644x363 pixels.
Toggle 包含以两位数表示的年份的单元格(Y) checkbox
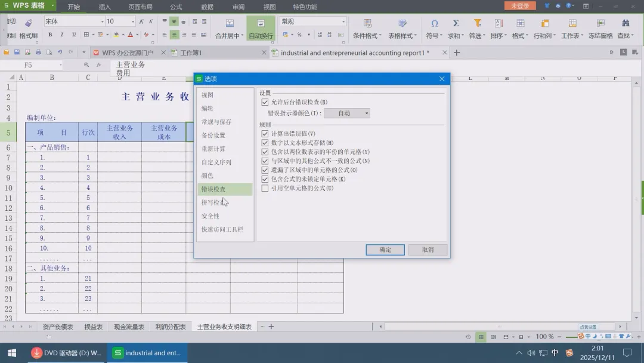click(265, 152)
